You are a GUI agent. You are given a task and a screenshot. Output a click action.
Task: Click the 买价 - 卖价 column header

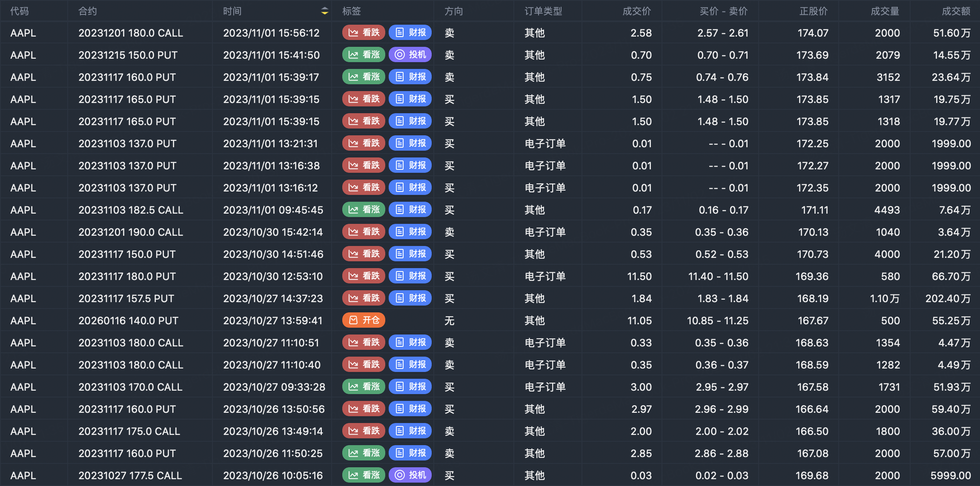click(724, 11)
